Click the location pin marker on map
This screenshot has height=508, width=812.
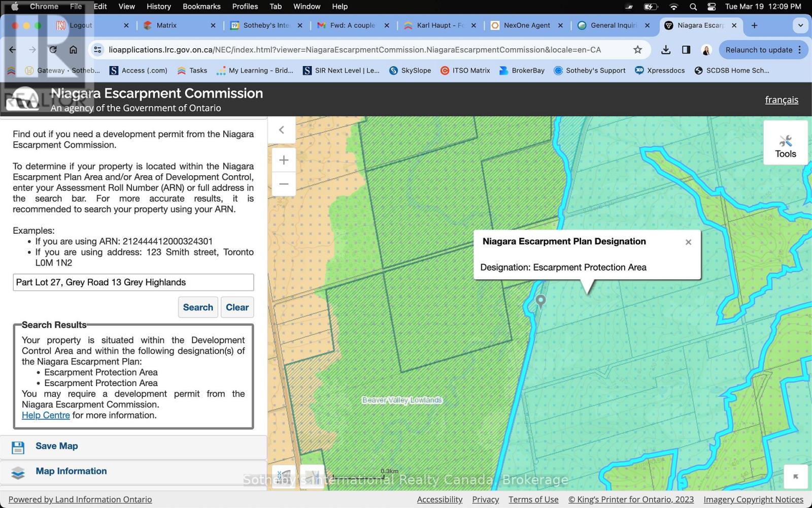click(540, 302)
